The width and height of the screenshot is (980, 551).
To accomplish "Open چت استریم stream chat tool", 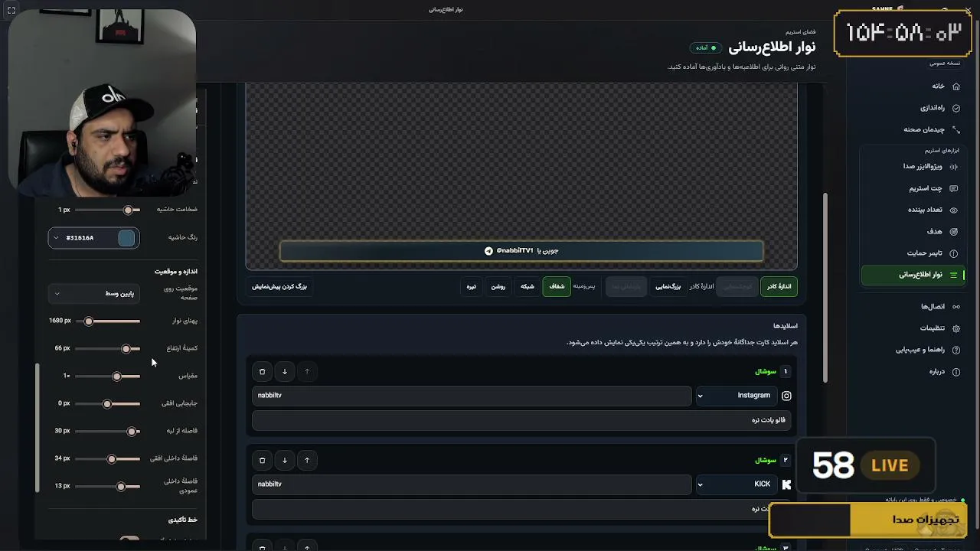I will pyautogui.click(x=912, y=188).
